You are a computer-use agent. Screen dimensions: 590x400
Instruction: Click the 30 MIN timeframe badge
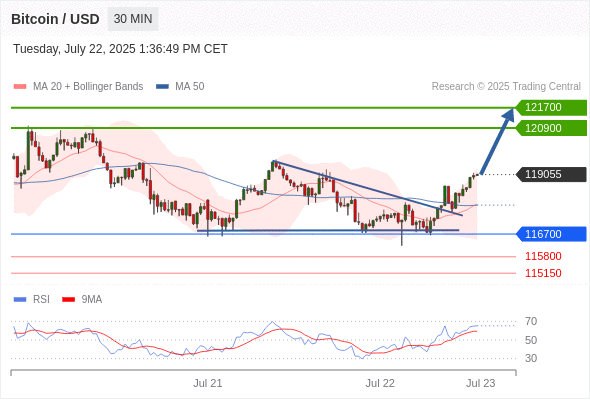click(133, 19)
